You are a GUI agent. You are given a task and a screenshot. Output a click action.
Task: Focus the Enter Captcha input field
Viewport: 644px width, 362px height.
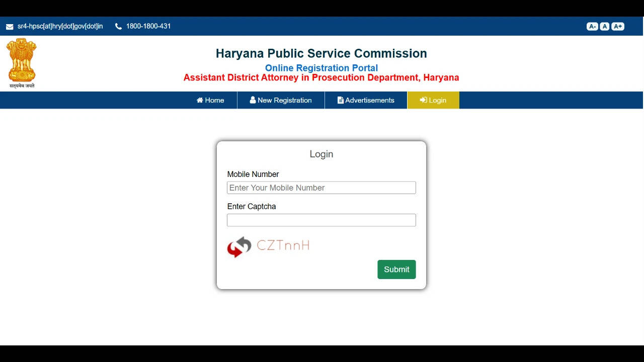[321, 220]
